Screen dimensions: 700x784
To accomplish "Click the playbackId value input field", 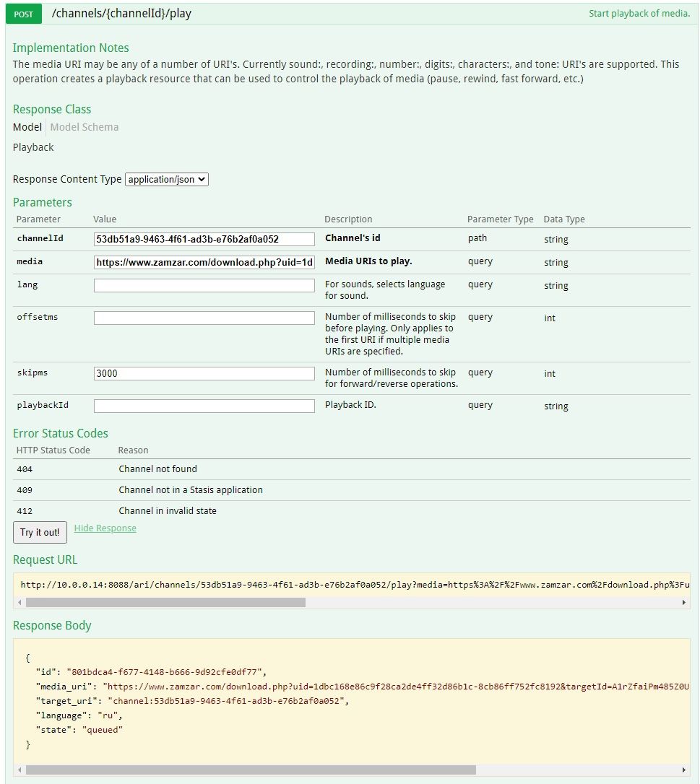I will click(x=204, y=406).
